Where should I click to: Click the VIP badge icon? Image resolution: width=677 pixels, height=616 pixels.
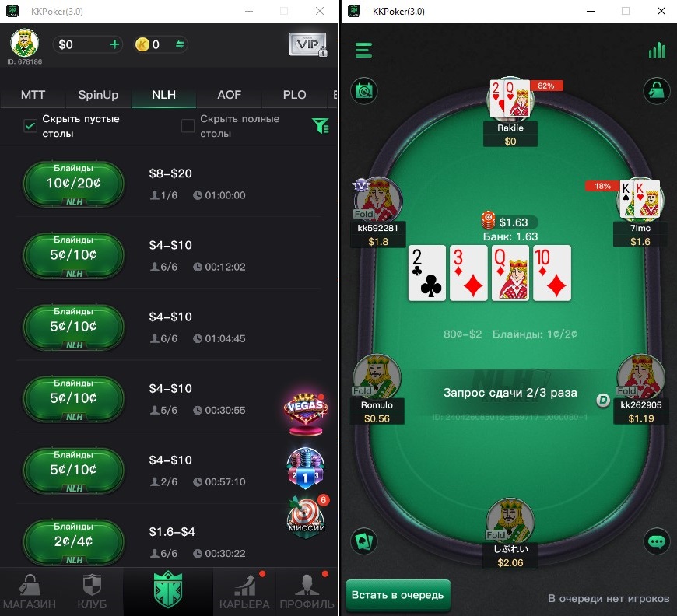coord(308,44)
